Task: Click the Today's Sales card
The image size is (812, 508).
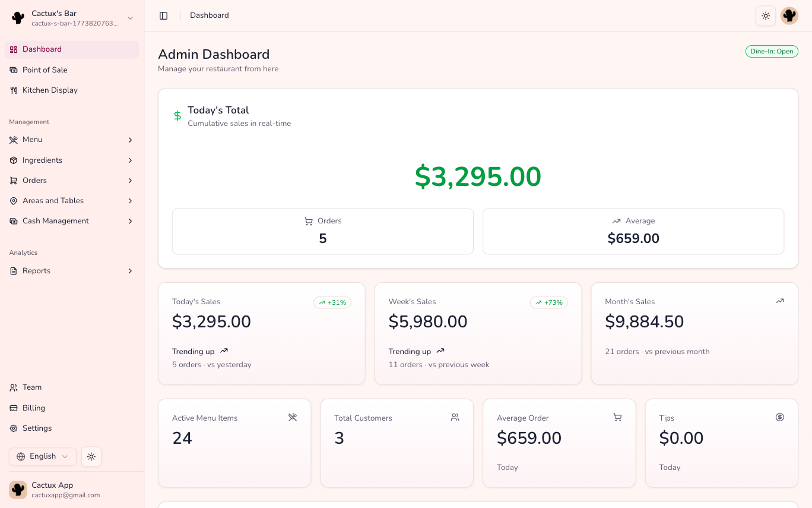Action: [262, 334]
